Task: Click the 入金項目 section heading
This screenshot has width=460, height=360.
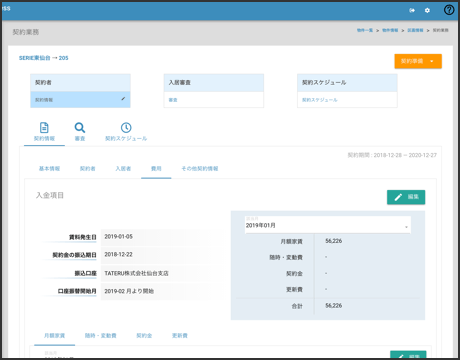Action: click(x=50, y=195)
